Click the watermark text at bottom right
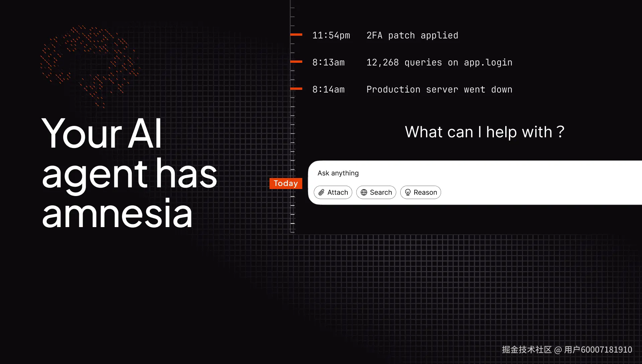The width and height of the screenshot is (642, 364). tap(567, 350)
